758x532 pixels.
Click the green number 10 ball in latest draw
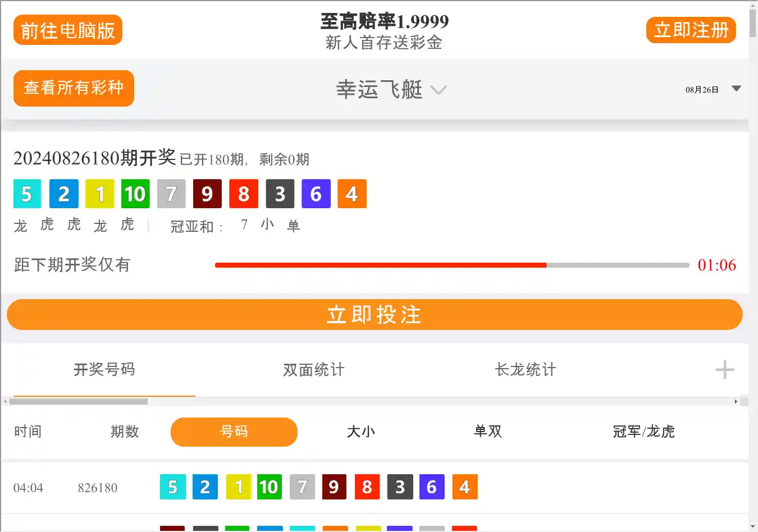[x=135, y=194]
